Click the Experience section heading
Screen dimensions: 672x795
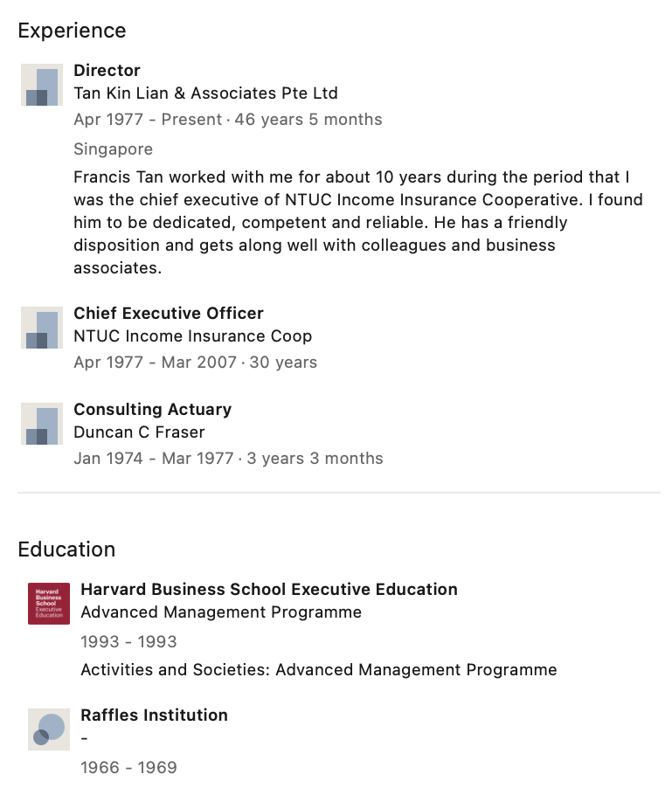click(72, 31)
